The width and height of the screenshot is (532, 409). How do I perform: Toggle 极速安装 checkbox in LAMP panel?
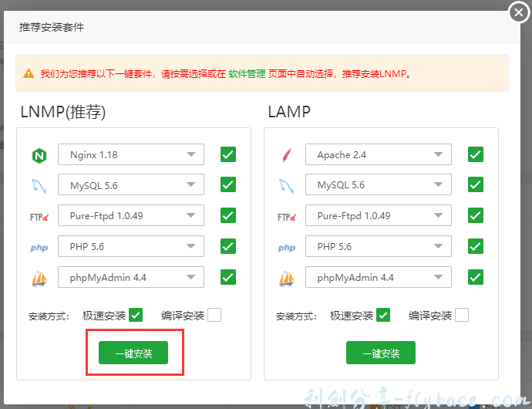pos(383,315)
